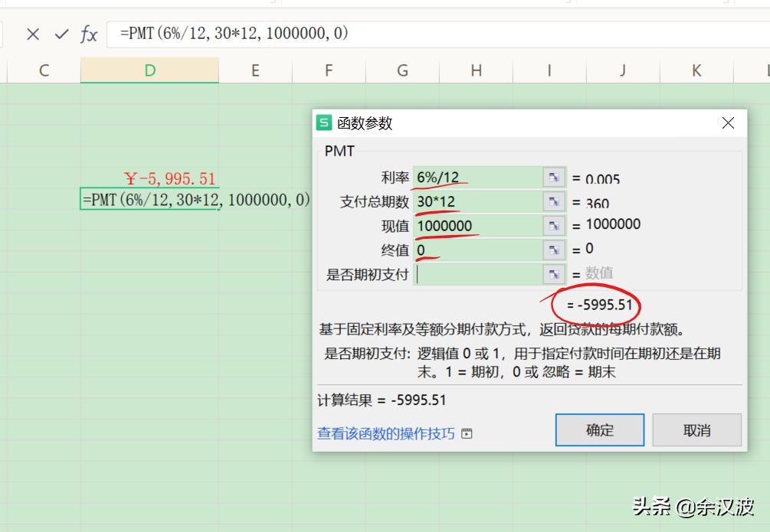Select column header D
This screenshot has width=770, height=532.
149,70
